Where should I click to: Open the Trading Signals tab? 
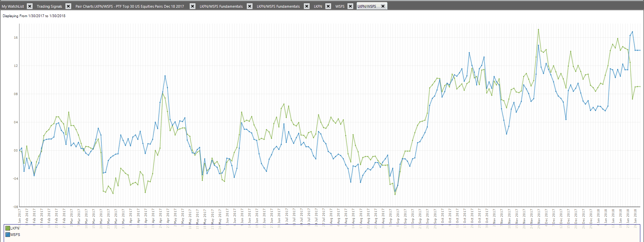49,6
